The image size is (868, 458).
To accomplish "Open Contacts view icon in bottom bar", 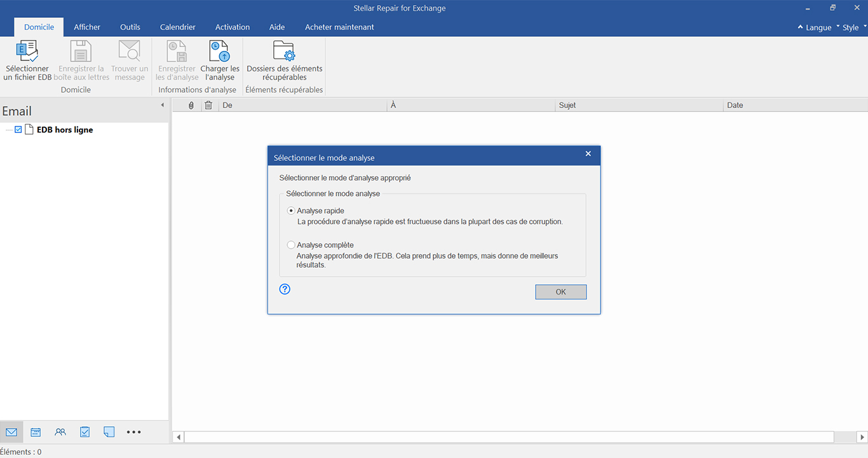I will click(x=60, y=432).
